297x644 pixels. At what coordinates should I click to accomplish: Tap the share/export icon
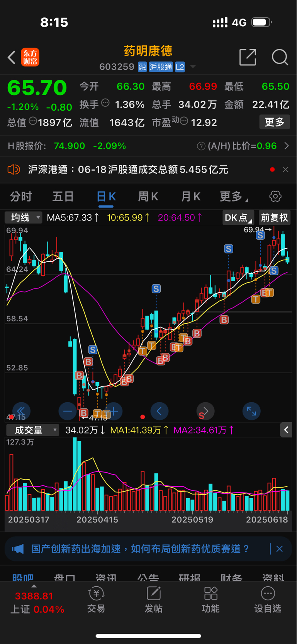[248, 57]
